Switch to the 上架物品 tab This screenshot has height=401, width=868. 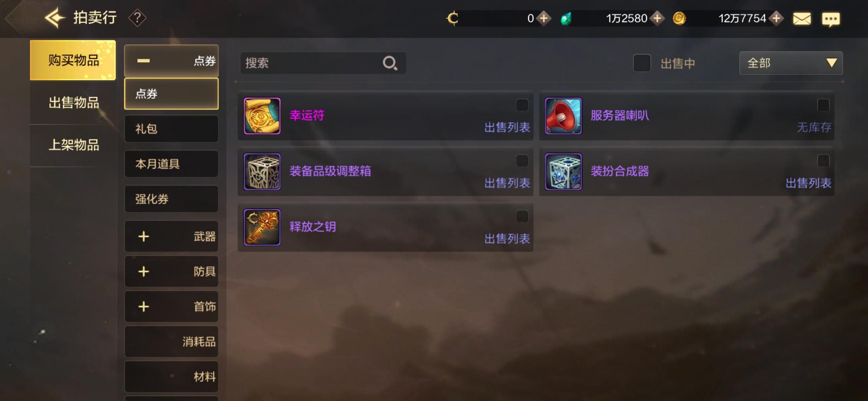(x=73, y=145)
